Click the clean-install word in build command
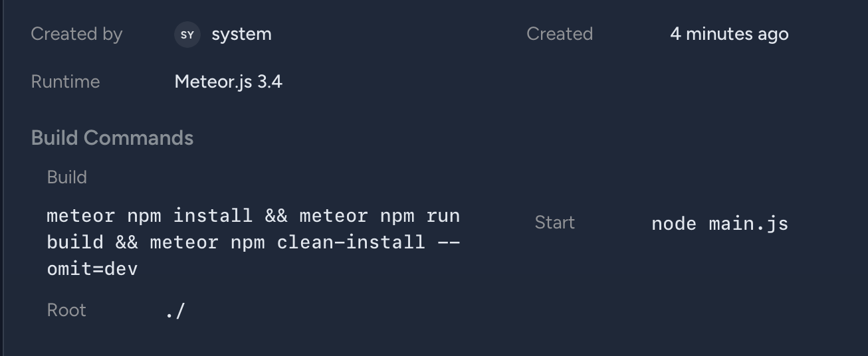Screen dimensions: 868x356 [351, 242]
